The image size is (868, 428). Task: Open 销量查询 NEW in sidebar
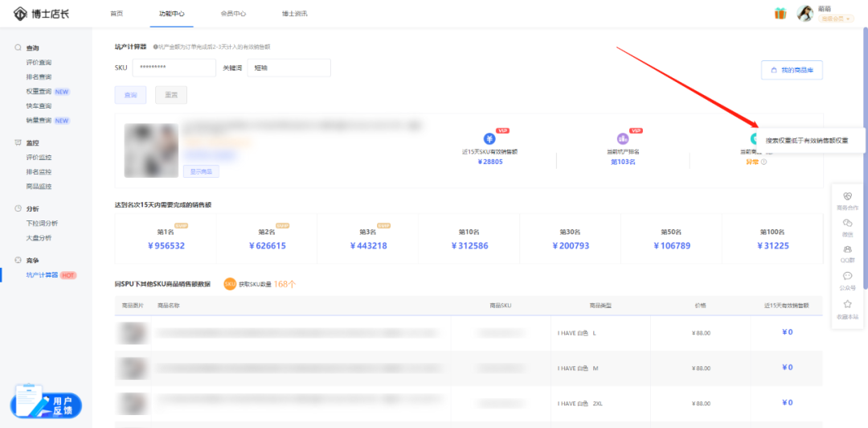[47, 121]
